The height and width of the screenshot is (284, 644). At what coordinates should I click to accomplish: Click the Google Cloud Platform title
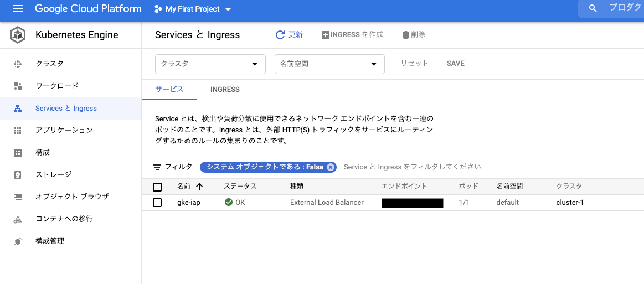click(88, 9)
